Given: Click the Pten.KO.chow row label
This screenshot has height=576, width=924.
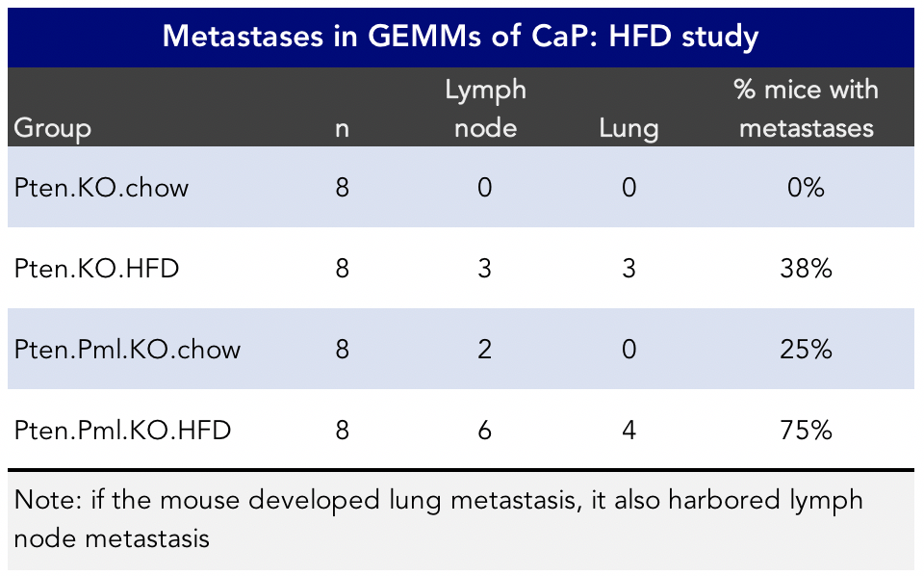Looking at the screenshot, I should tap(102, 187).
